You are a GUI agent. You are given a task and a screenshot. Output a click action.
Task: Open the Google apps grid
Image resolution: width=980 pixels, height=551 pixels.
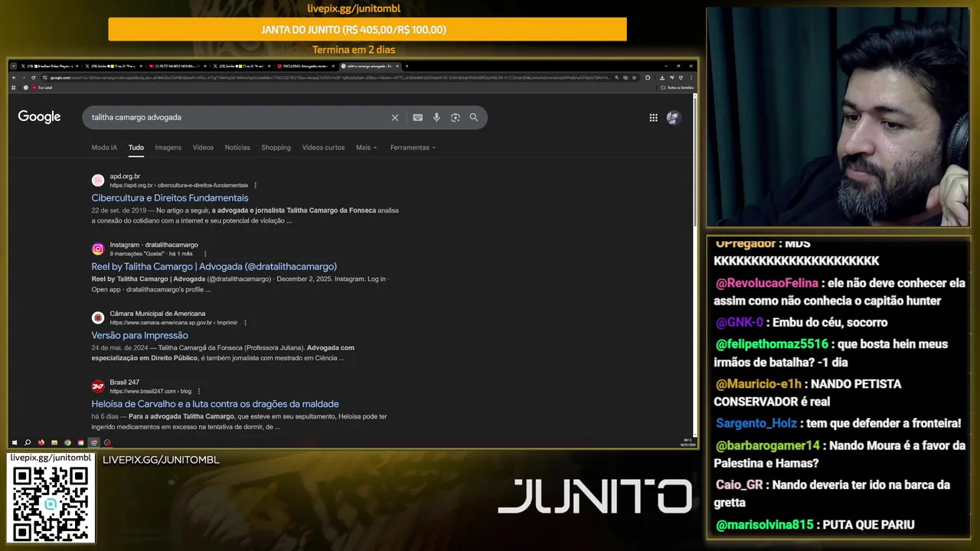pyautogui.click(x=653, y=117)
